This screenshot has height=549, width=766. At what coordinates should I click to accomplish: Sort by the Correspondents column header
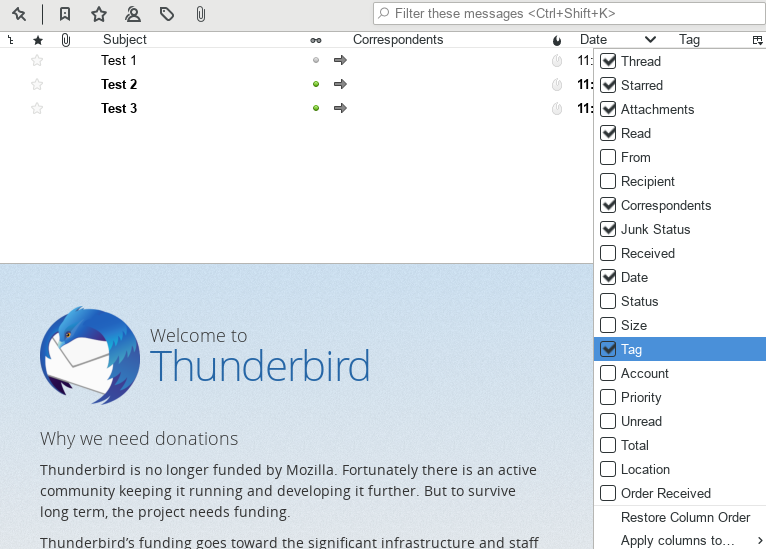(397, 40)
